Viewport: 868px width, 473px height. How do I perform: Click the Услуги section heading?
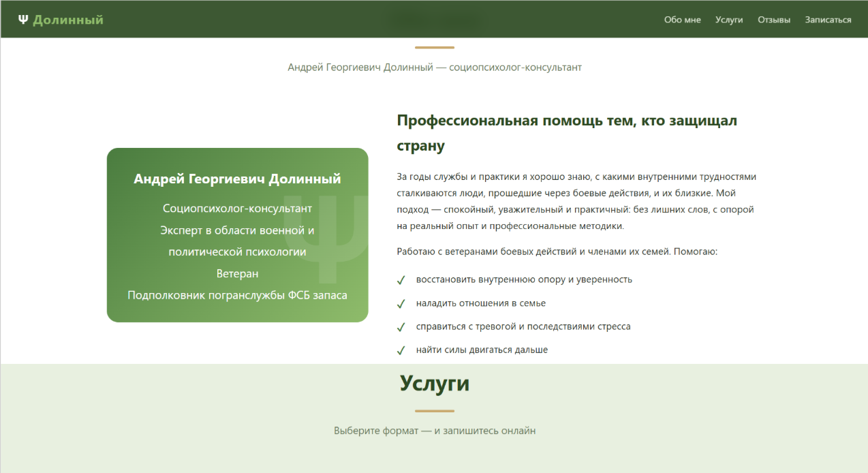coord(435,384)
